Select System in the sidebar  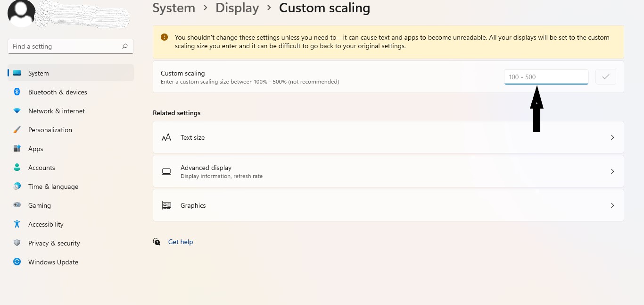pyautogui.click(x=38, y=73)
